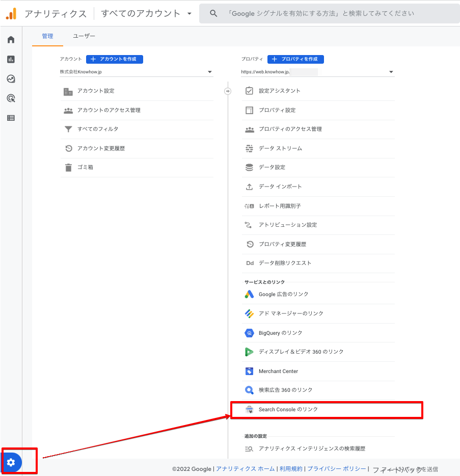The width and height of the screenshot is (460, 476).
Task: Open the 株式会社Knowhow.jp account dropdown
Action: coord(136,72)
